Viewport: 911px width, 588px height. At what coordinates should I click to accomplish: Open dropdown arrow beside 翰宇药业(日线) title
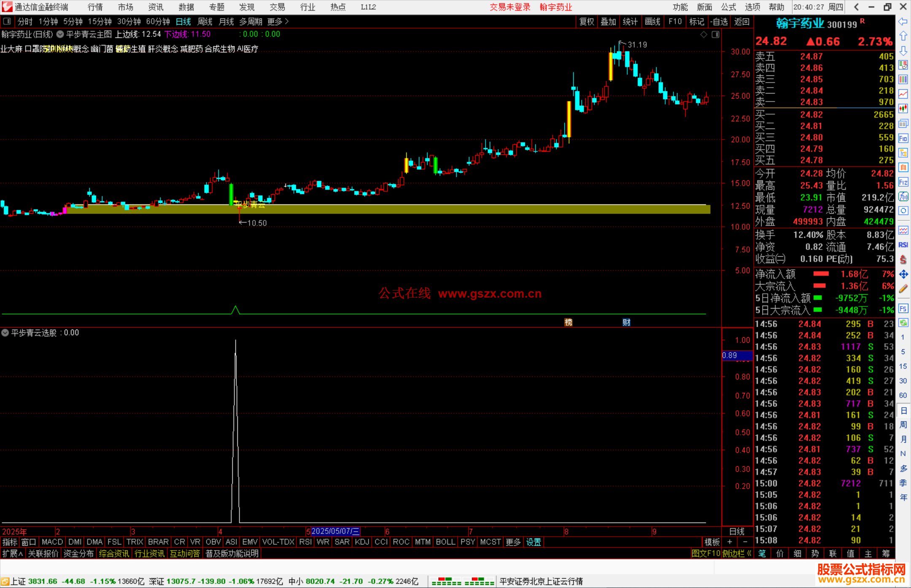pyautogui.click(x=60, y=34)
